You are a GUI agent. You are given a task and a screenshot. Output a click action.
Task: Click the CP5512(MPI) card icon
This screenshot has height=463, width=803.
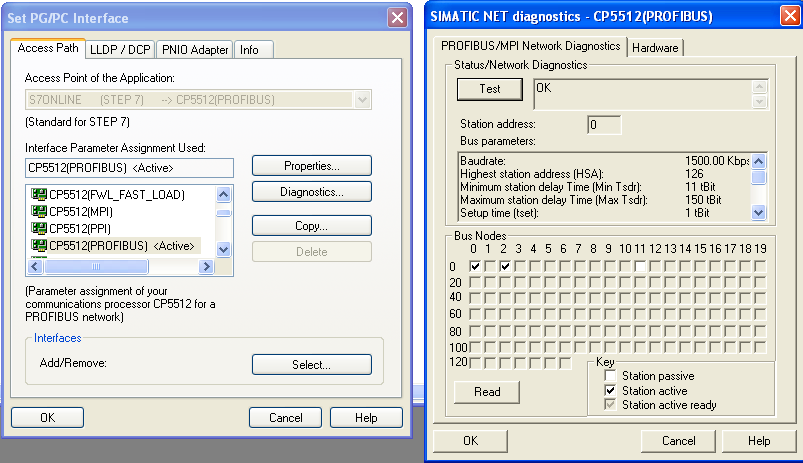pos(38,212)
